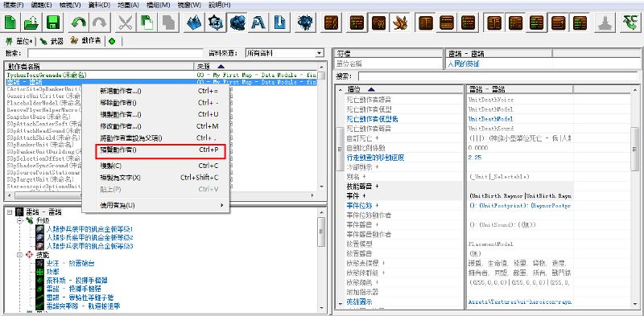Sort by the 來源 source column header
Viewport: 644px width, 316px height.
coord(255,66)
